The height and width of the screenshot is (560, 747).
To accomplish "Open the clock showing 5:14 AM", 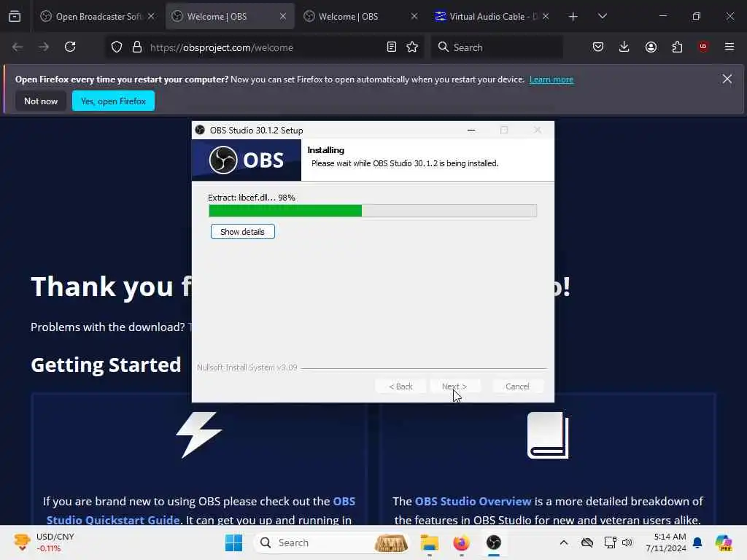I will point(666,542).
